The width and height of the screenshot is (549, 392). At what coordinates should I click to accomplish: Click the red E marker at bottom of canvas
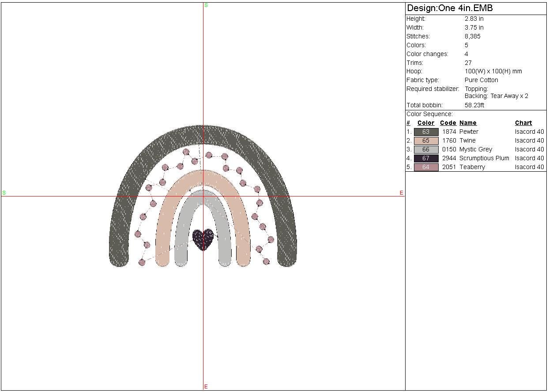tap(206, 387)
